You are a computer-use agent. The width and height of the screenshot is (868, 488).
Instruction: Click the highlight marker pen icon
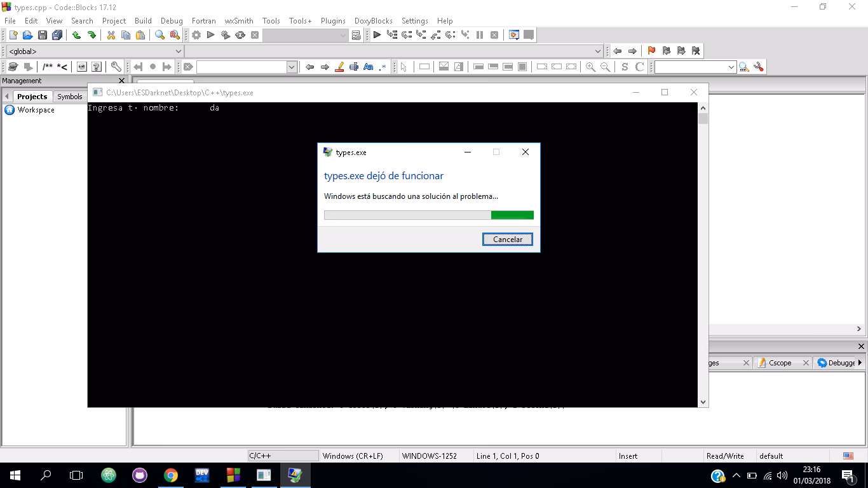339,67
